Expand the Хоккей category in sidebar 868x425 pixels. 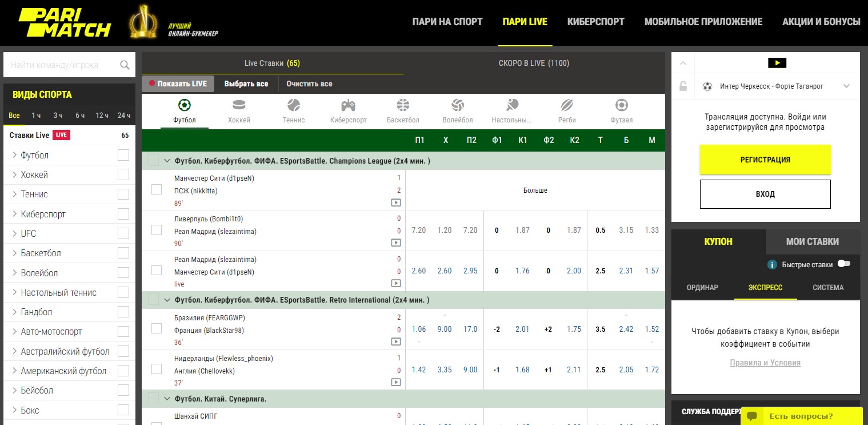tap(14, 174)
